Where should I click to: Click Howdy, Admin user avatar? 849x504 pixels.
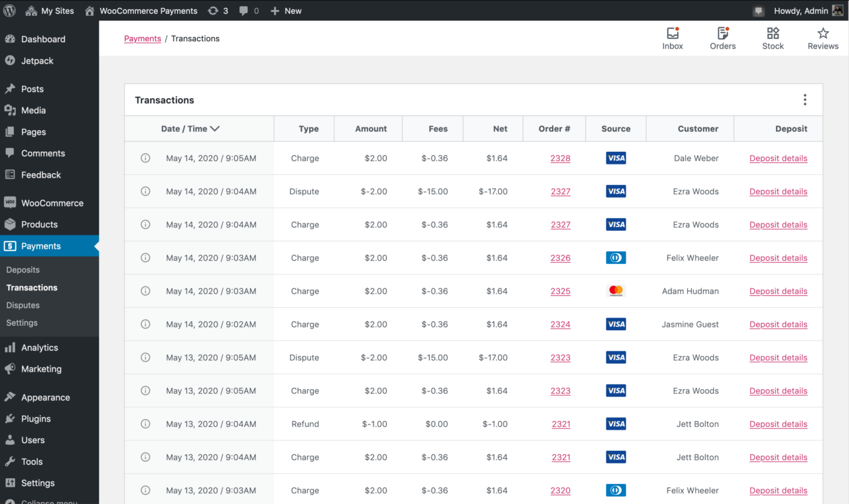tap(838, 11)
